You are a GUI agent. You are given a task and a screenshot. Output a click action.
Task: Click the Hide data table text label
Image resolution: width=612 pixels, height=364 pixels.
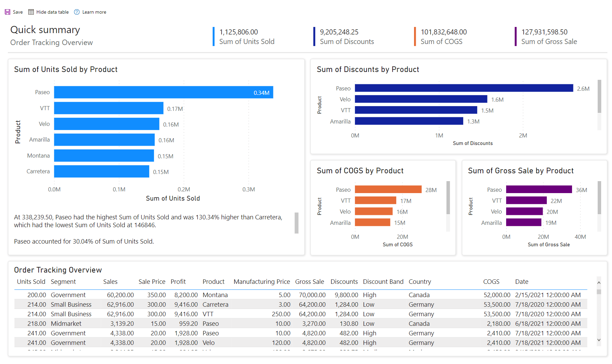[52, 12]
